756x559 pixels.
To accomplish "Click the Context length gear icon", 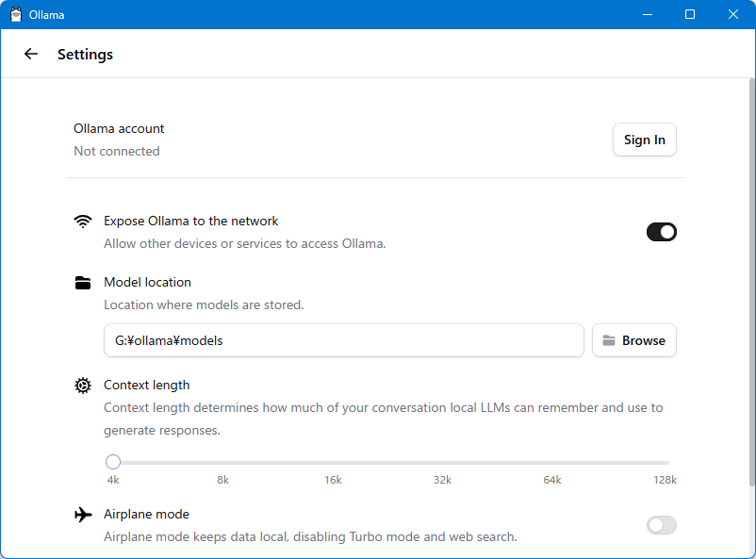I will point(83,386).
